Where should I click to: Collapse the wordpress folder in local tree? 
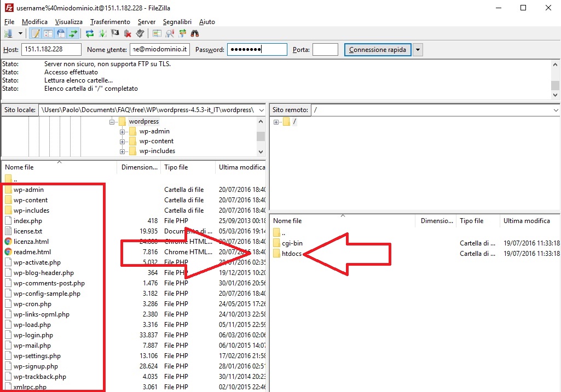click(112, 122)
